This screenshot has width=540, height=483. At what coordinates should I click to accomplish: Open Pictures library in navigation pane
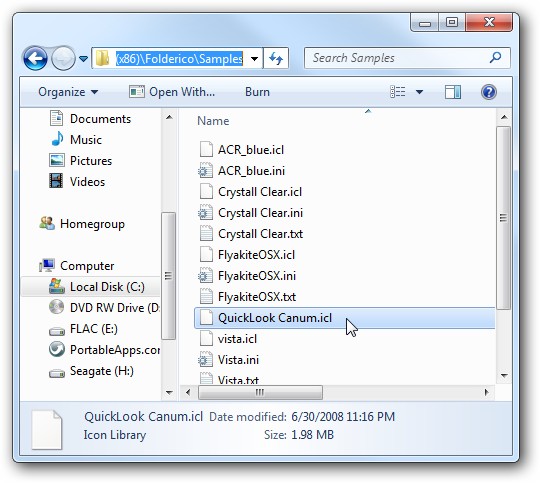pos(81,161)
